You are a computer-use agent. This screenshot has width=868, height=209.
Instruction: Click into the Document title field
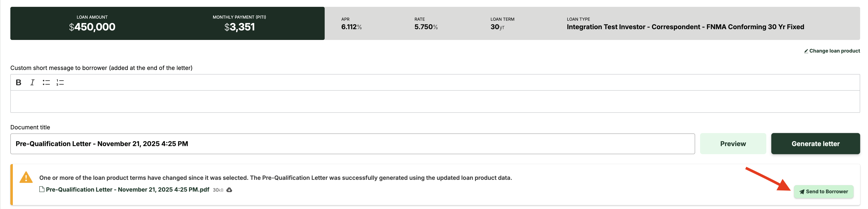[x=352, y=144]
